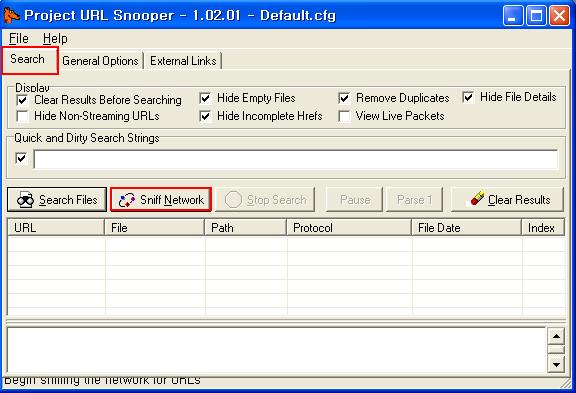Enable Hide Non-Streaming URLs checkbox

pos(22,116)
